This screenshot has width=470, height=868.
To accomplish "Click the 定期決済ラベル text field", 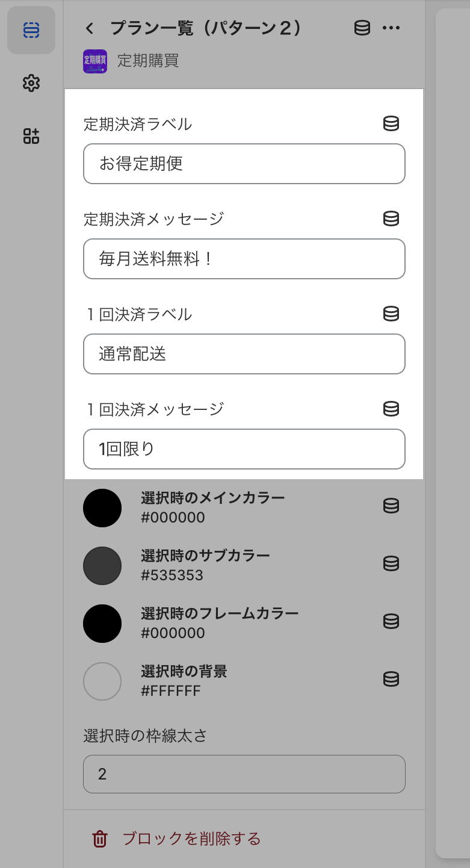I will pyautogui.click(x=244, y=164).
